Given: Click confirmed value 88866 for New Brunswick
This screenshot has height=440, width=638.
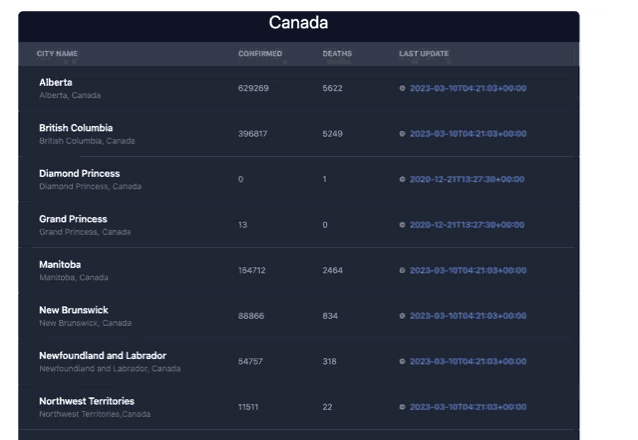Looking at the screenshot, I should coord(251,316).
